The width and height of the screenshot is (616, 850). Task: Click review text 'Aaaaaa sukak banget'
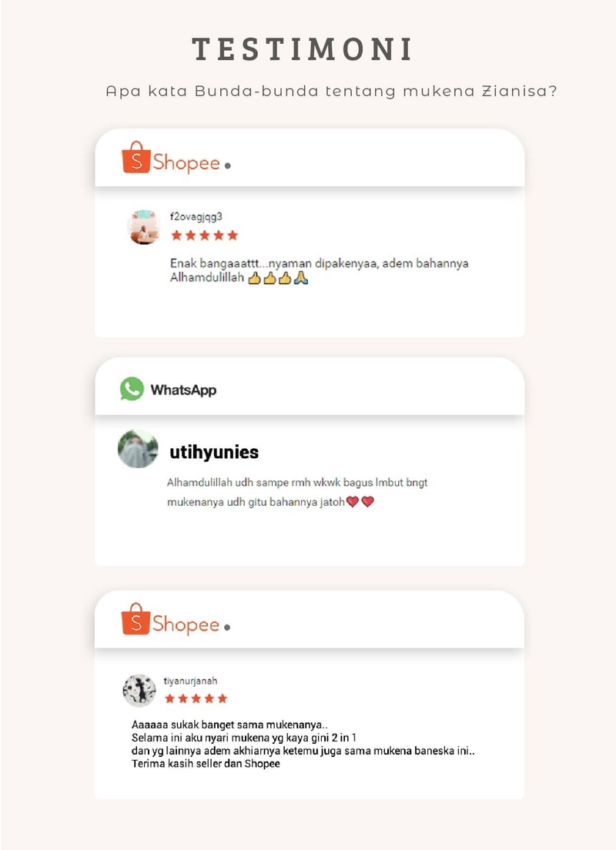(303, 744)
